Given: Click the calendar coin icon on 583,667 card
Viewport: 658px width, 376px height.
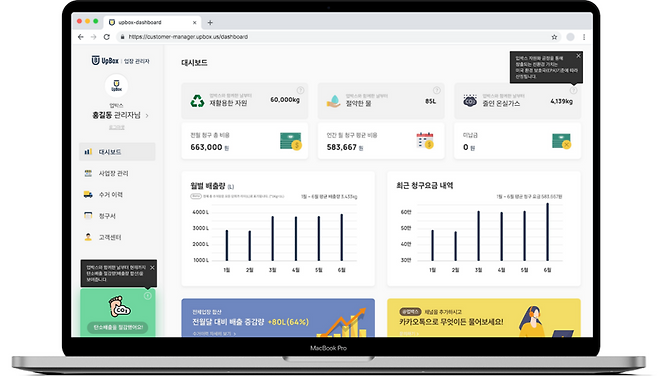Looking at the screenshot, I should pyautogui.click(x=425, y=141).
